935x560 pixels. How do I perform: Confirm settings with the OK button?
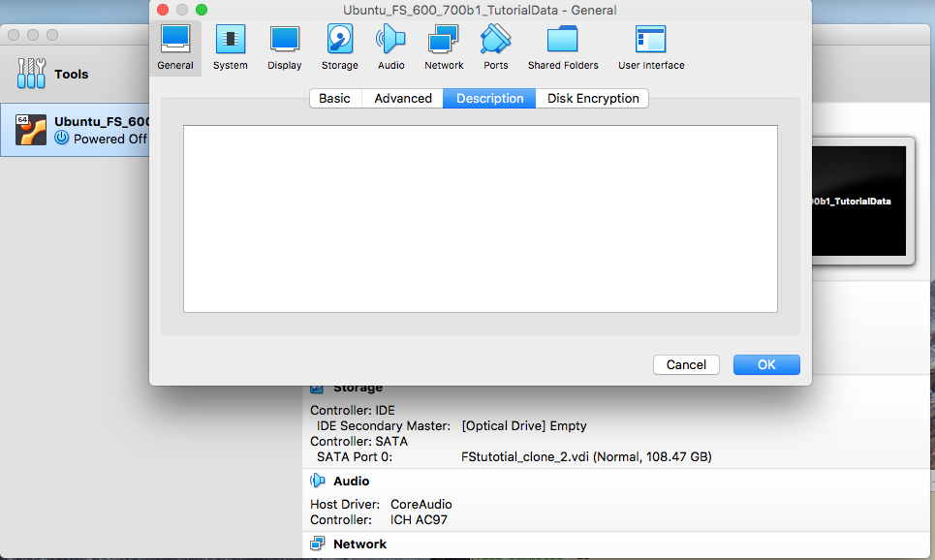766,364
